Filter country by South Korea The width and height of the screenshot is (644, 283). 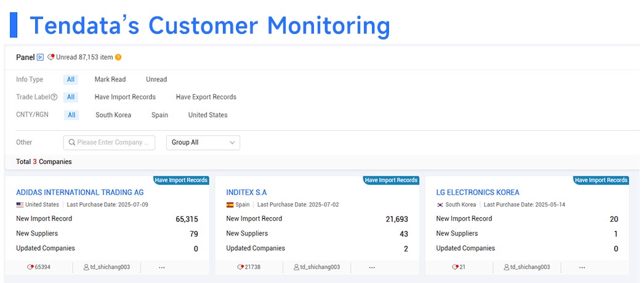pyautogui.click(x=113, y=115)
